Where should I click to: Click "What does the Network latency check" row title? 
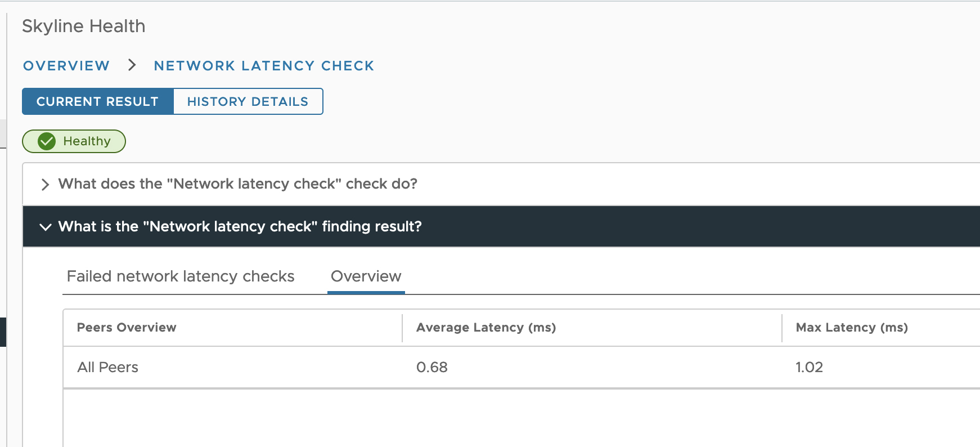(237, 184)
